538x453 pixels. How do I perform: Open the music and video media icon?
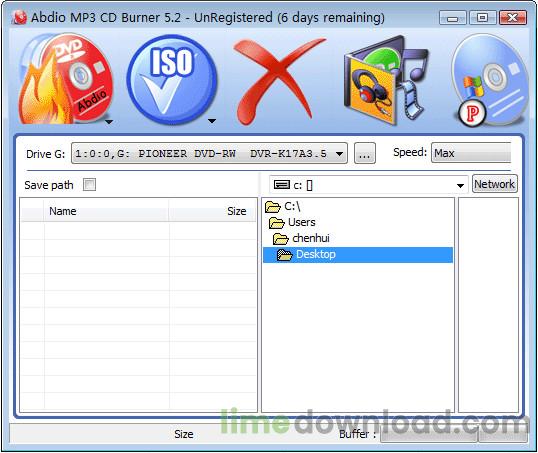click(386, 80)
